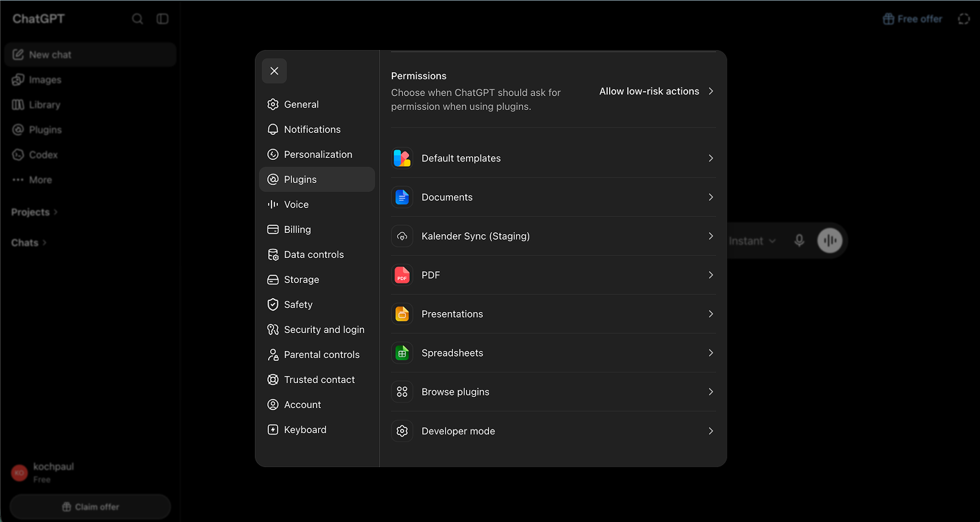Click the Account profile icon
Viewport: 980px width, 522px height.
tap(273, 405)
